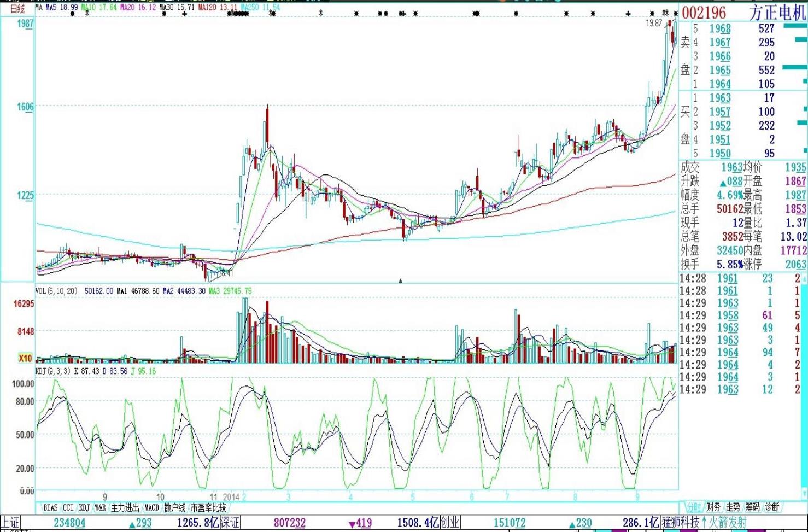Select sell level 5 price 1968
Image resolution: width=808 pixels, height=532 pixels.
click(x=720, y=28)
